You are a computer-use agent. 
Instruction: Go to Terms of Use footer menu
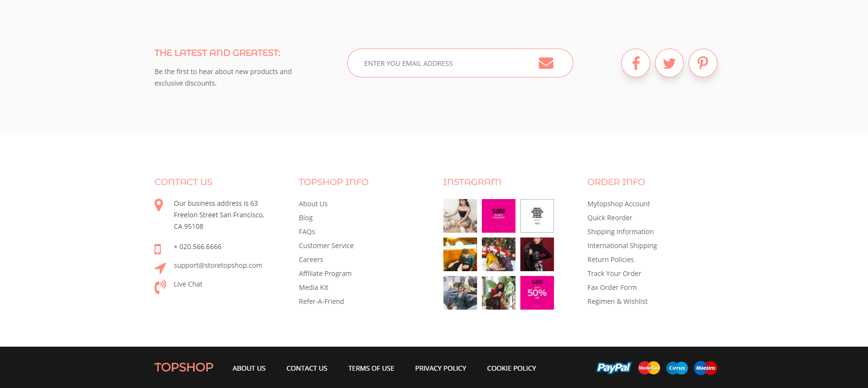[x=371, y=368]
